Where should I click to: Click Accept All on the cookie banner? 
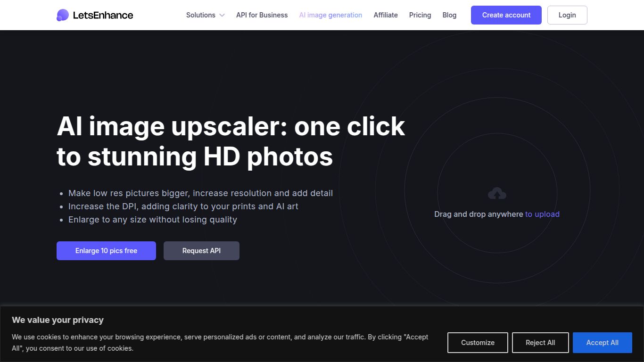[x=602, y=343]
